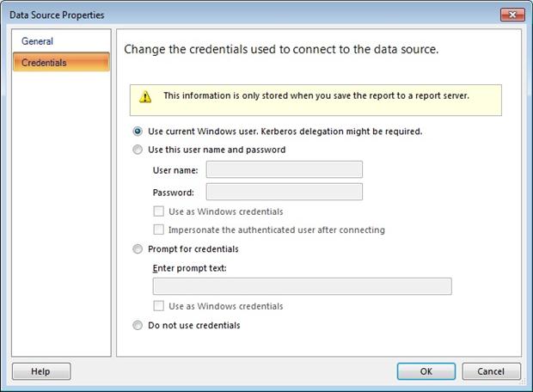This screenshot has height=392, width=533.
Task: Select Use current Windows user option
Action: pyautogui.click(x=138, y=132)
